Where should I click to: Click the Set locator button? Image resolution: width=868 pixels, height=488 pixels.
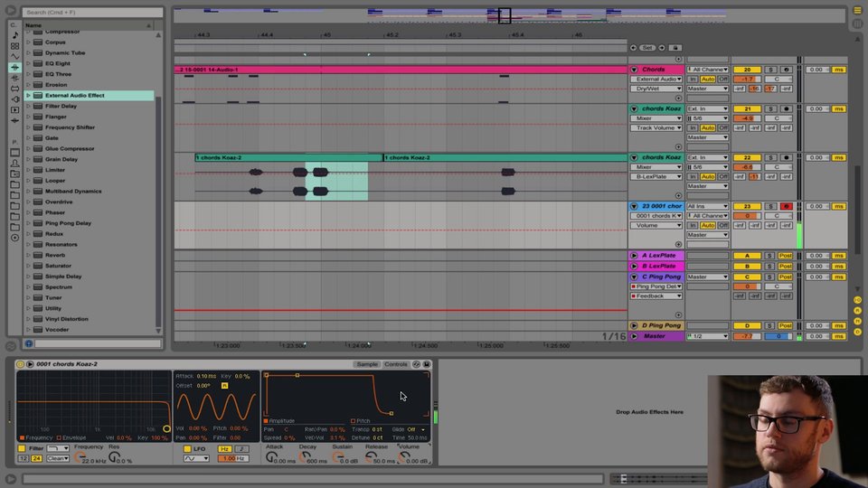tap(647, 48)
